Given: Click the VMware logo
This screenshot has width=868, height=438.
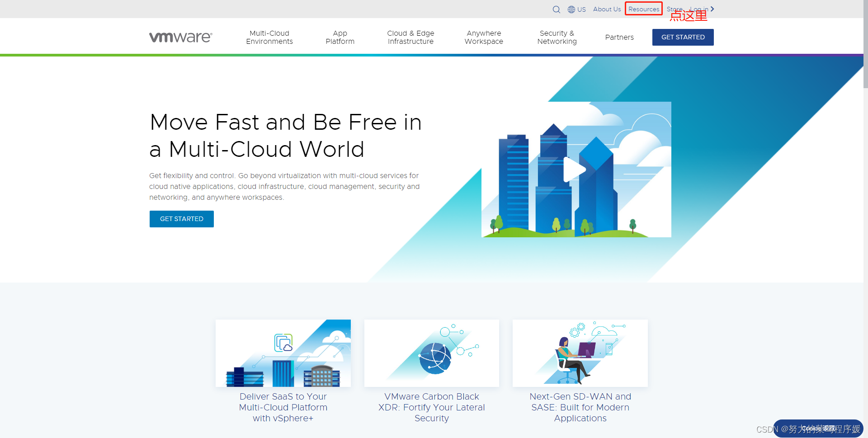Looking at the screenshot, I should (181, 37).
